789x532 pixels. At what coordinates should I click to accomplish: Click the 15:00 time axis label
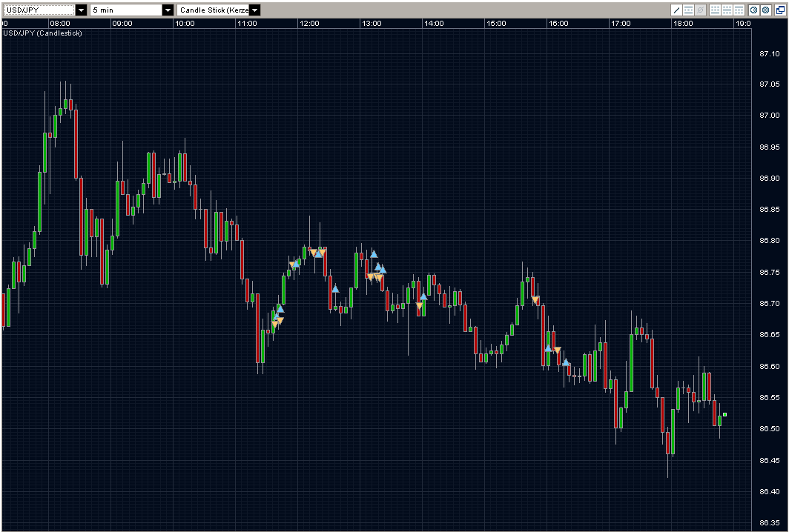pyautogui.click(x=496, y=24)
